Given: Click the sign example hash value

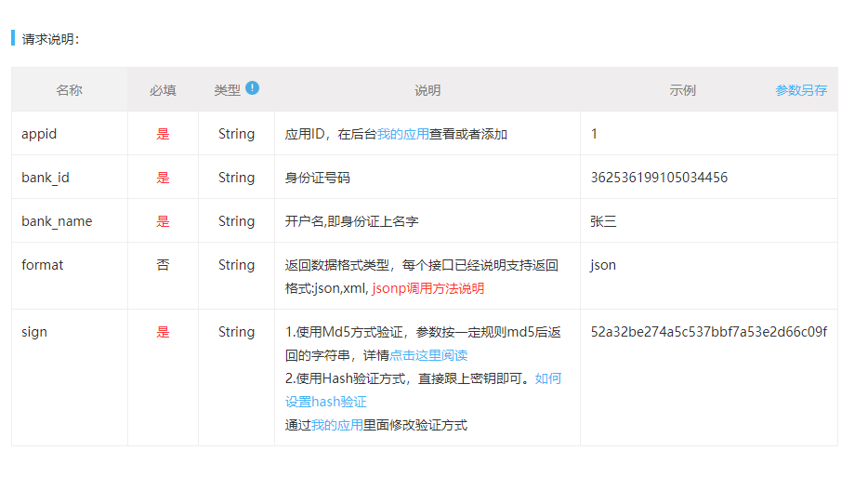Looking at the screenshot, I should click(708, 332).
